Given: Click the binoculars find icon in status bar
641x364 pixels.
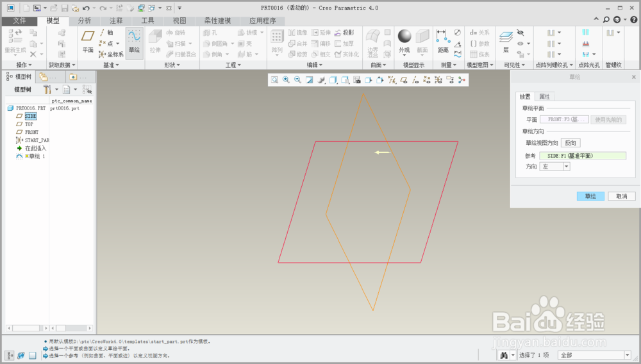Looking at the screenshot, I should 504,356.
